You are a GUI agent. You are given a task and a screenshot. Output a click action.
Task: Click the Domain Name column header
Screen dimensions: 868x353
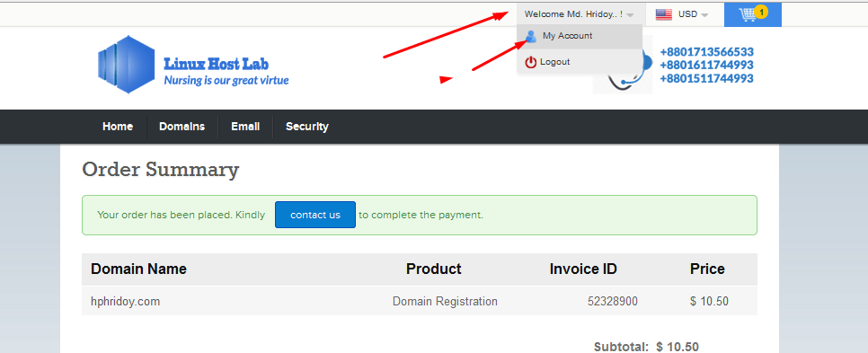click(x=138, y=269)
